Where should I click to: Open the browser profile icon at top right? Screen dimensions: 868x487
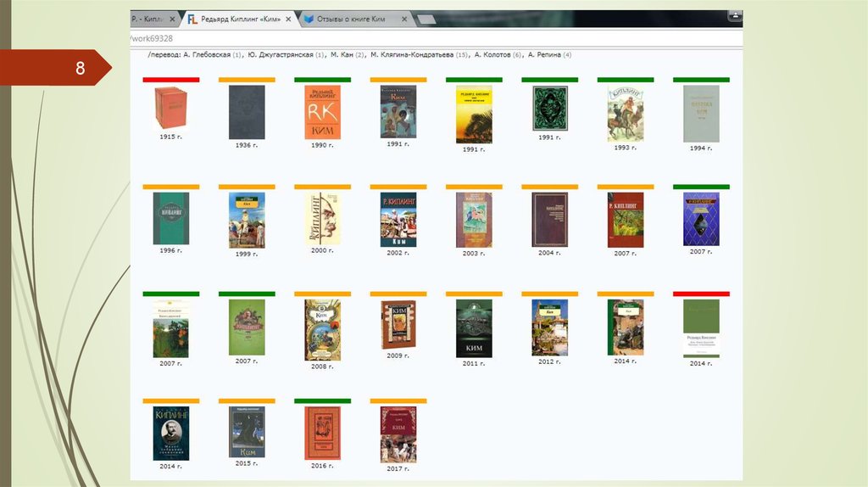pyautogui.click(x=735, y=15)
